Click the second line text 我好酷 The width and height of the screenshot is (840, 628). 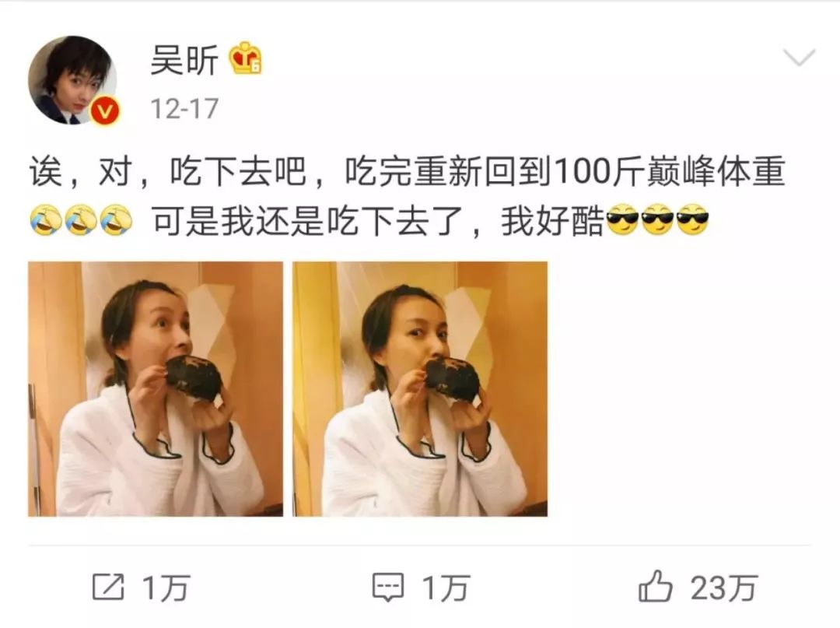click(x=552, y=221)
